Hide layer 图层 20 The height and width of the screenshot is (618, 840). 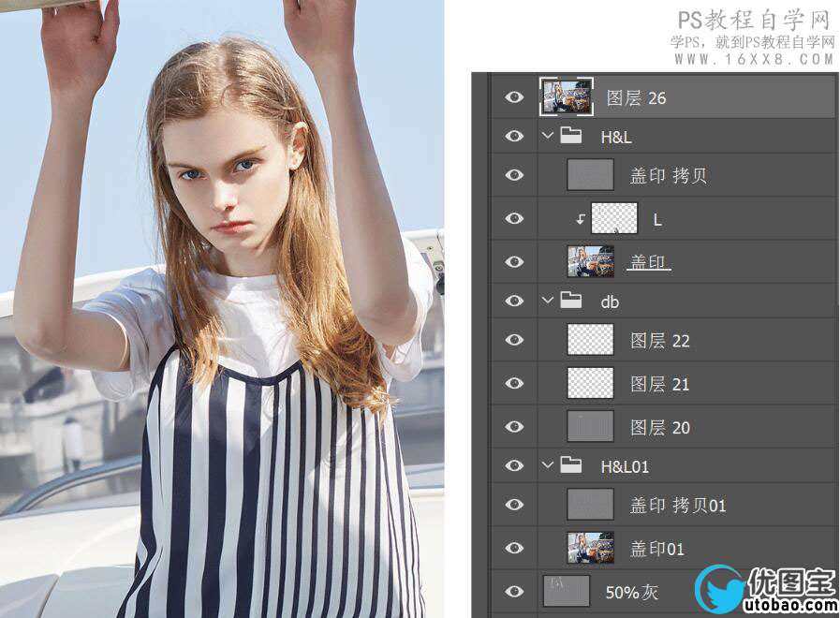[514, 426]
